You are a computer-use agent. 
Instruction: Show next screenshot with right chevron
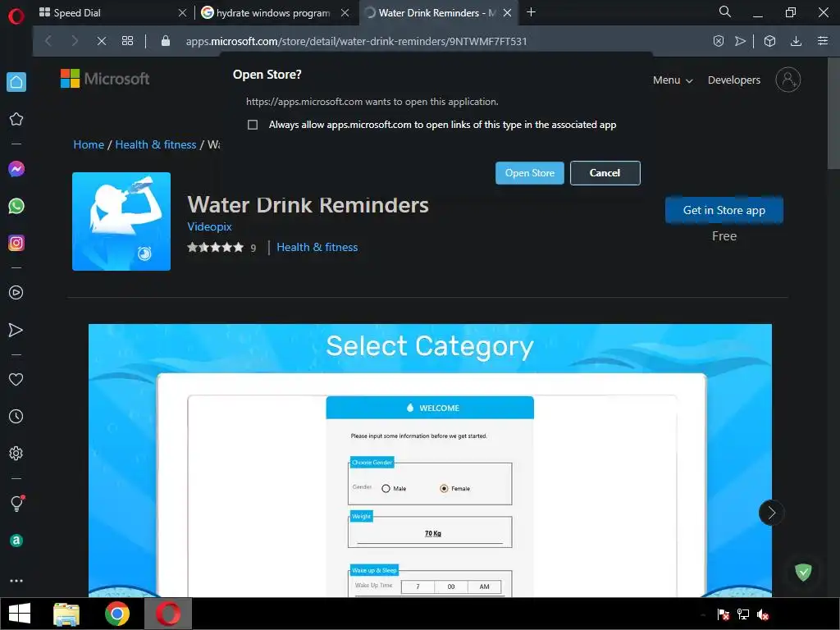pos(771,513)
